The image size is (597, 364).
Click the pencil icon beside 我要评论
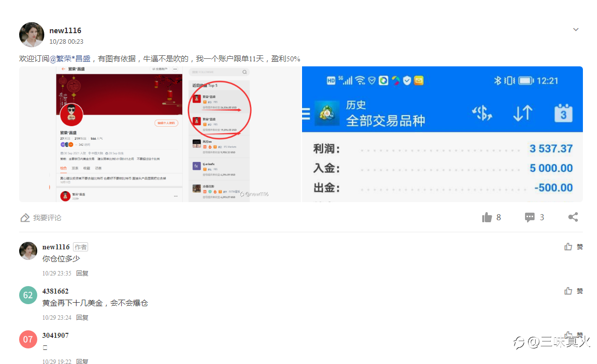click(25, 218)
